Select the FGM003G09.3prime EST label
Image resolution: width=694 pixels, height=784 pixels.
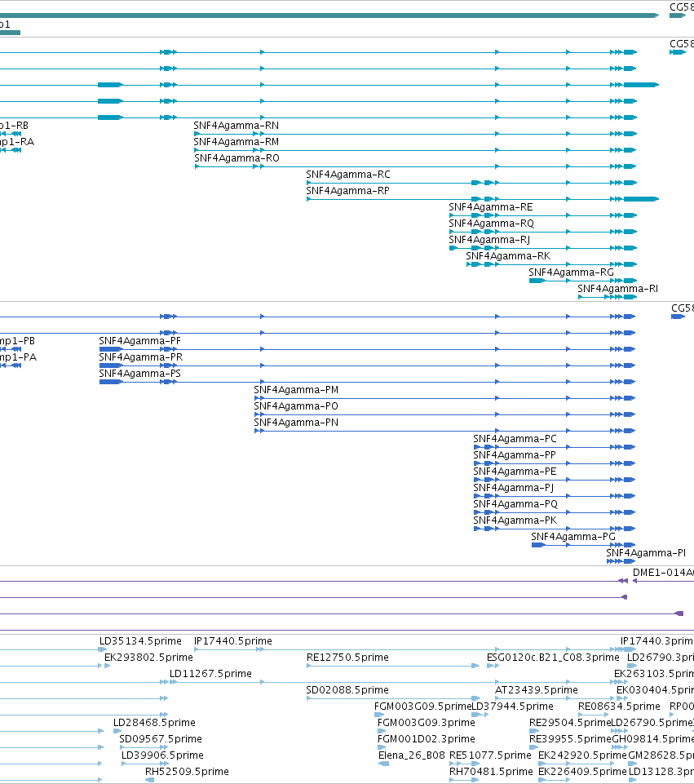[x=427, y=723]
